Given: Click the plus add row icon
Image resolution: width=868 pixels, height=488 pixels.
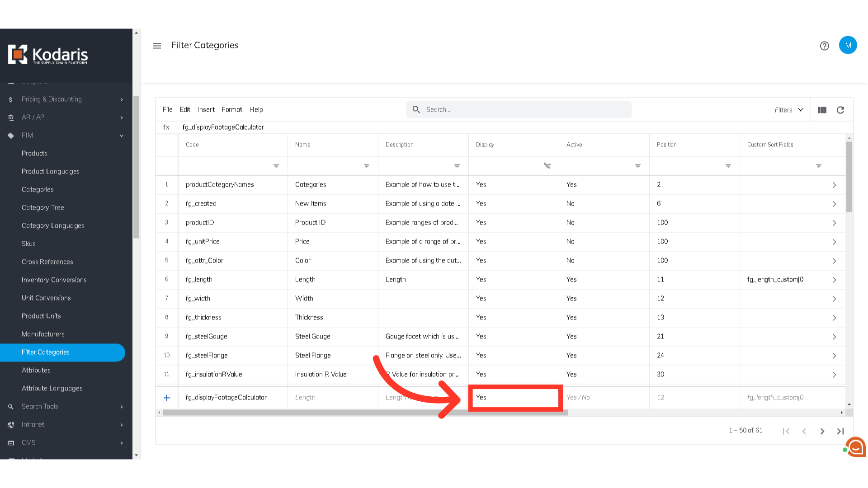Looking at the screenshot, I should click(167, 398).
